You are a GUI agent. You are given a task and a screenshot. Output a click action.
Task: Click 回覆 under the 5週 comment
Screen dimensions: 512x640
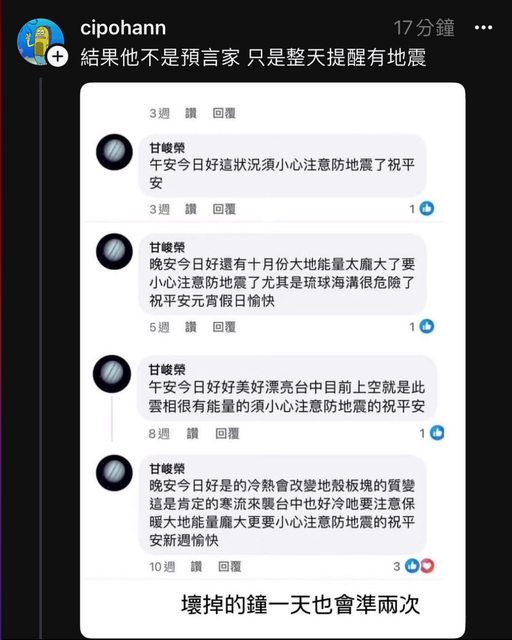(224, 327)
